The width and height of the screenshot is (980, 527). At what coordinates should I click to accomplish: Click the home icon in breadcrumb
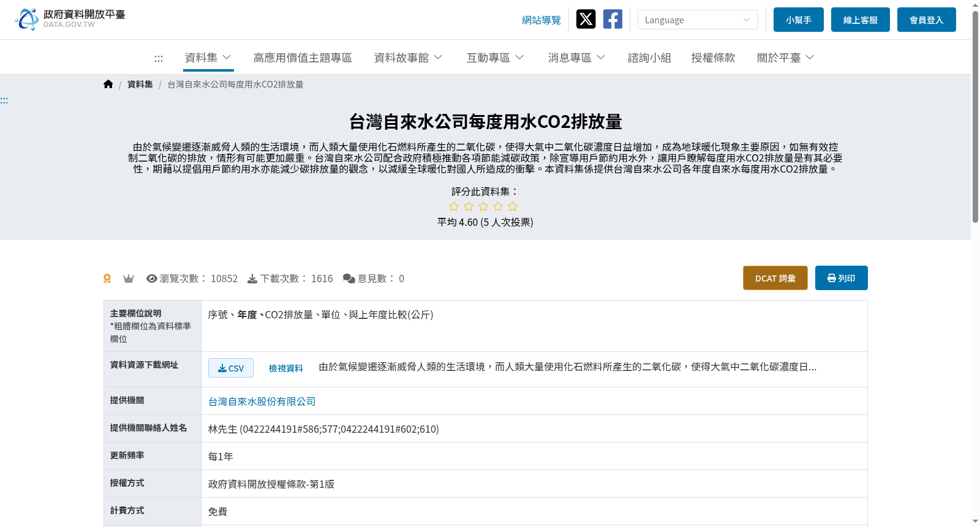[108, 84]
